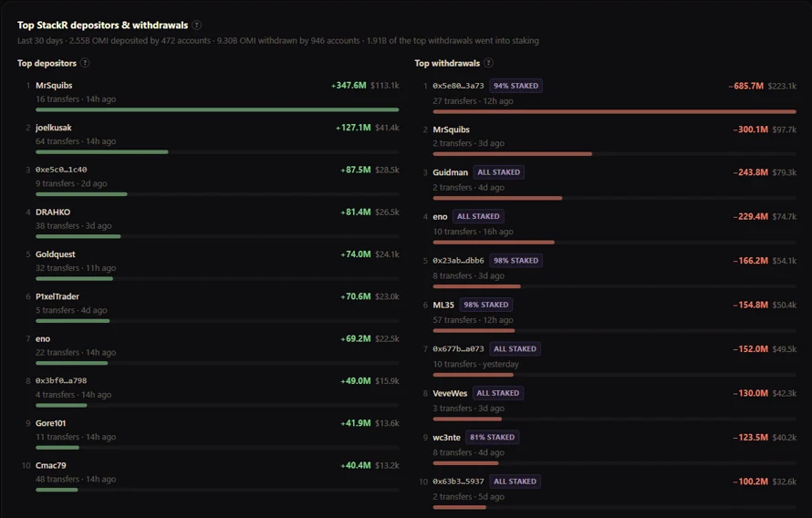Select the $113.1k value for MrSquibs
This screenshot has height=518, width=812.
pos(385,86)
